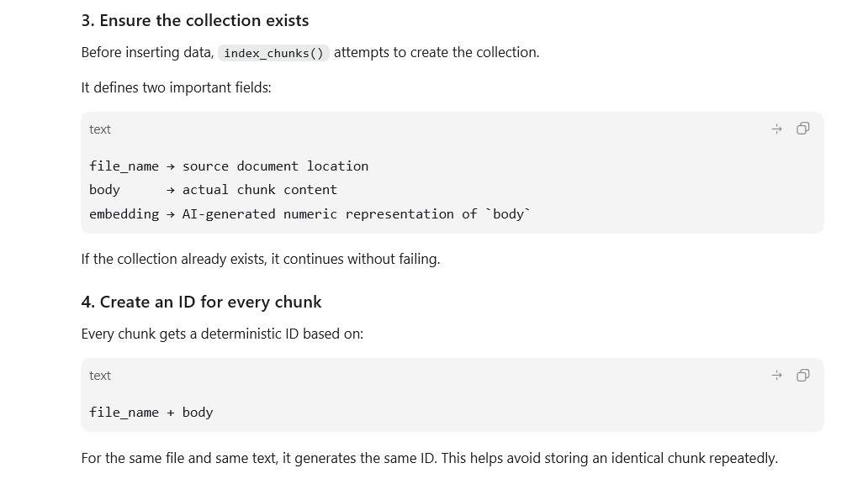Click the 'file_name → source document location' line
This screenshot has width=868, height=484.
pos(229,166)
